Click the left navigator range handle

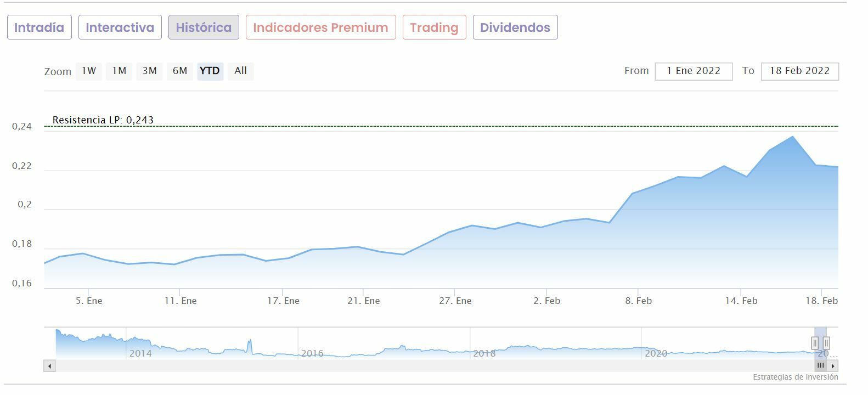tap(815, 343)
